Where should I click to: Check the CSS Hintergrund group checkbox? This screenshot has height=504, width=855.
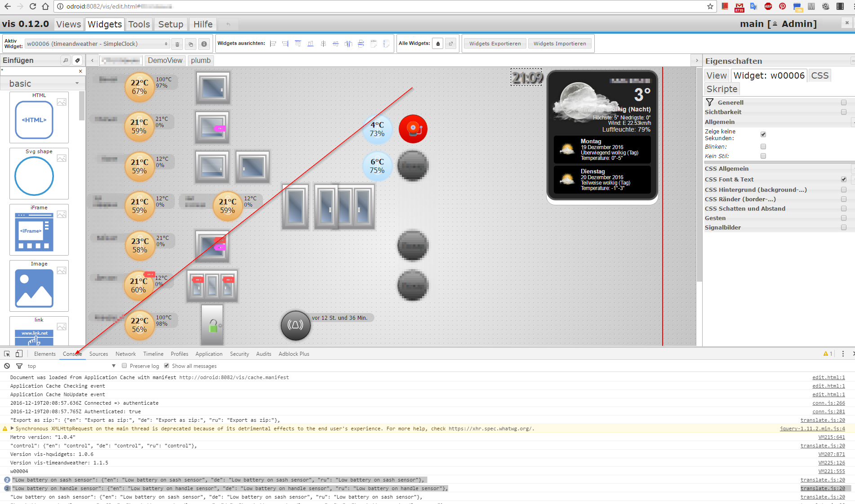(x=844, y=190)
